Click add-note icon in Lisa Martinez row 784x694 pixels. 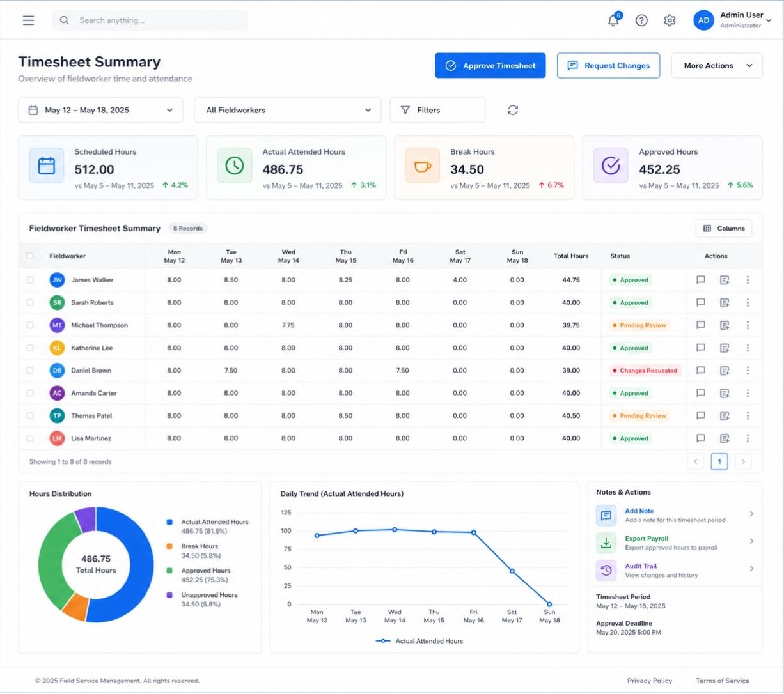(725, 438)
